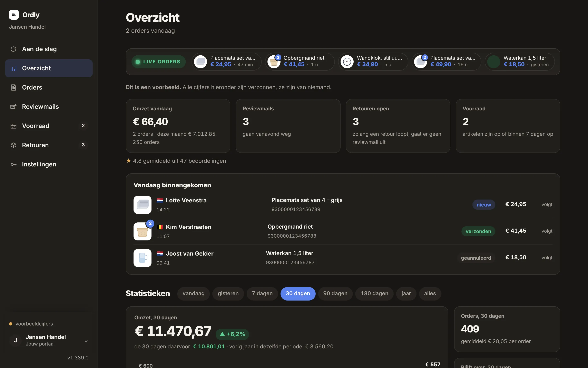
Task: Open the Voorraad summary card
Action: click(508, 126)
